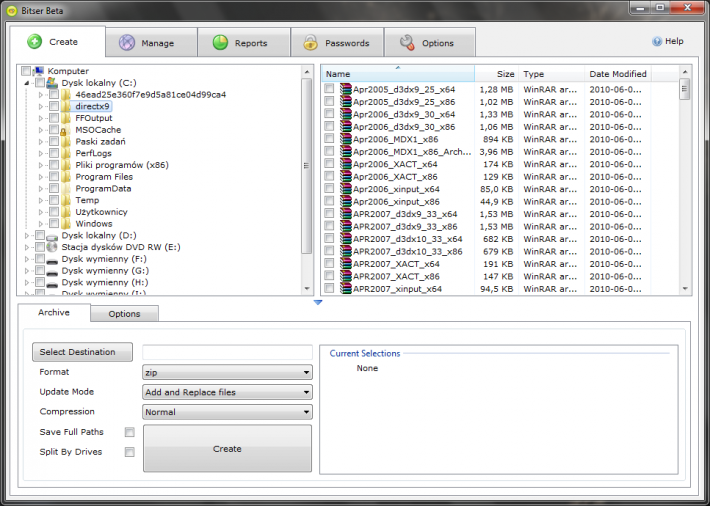The height and width of the screenshot is (506, 710).
Task: Enable Save Full Paths checkbox
Action: click(x=130, y=432)
